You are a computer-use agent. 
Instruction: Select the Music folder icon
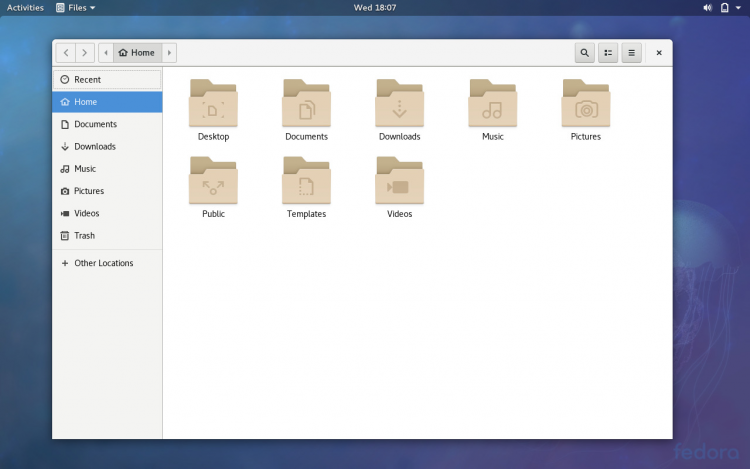[492, 104]
